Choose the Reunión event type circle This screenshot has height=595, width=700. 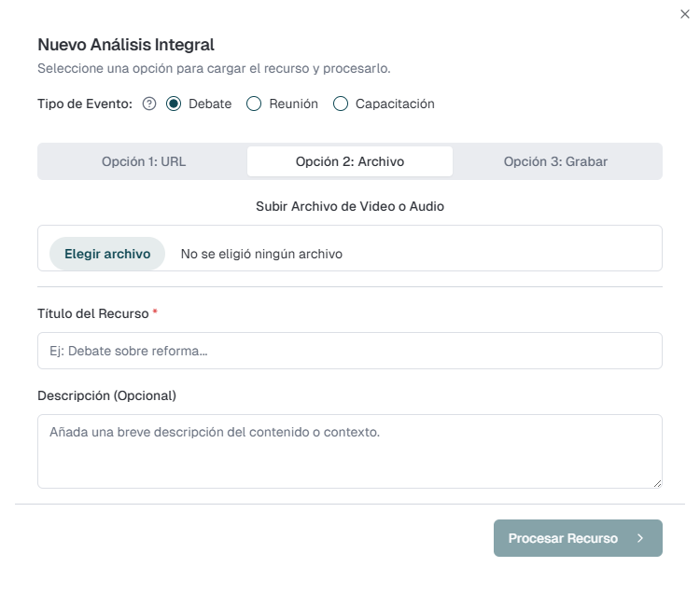[x=254, y=104]
